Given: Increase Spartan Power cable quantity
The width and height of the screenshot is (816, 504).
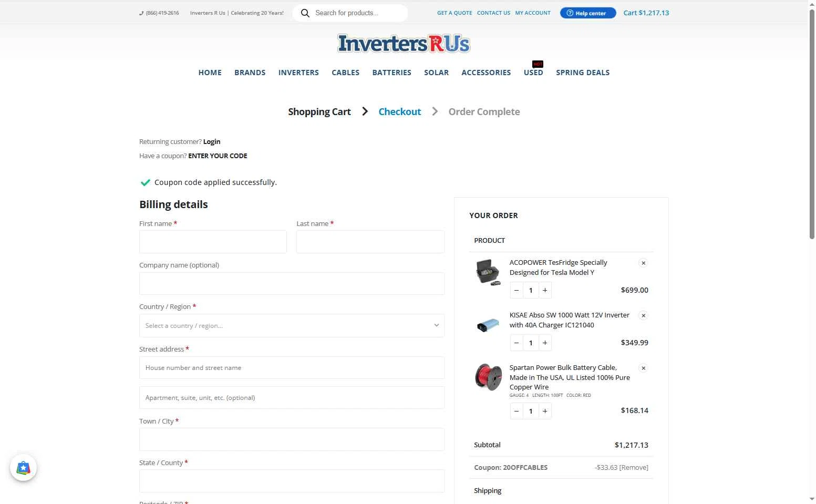Looking at the screenshot, I should 545,411.
